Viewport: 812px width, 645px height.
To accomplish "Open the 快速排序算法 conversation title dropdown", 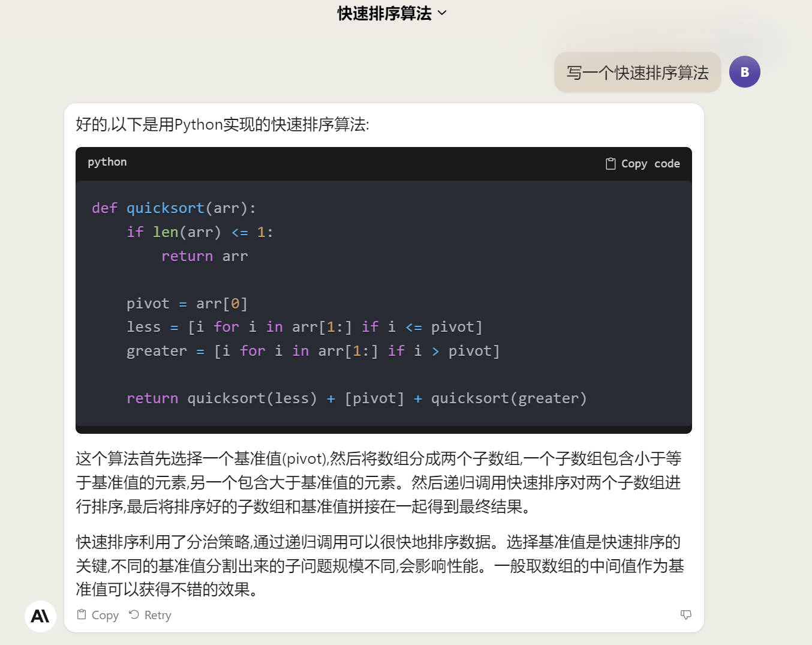I will (392, 13).
